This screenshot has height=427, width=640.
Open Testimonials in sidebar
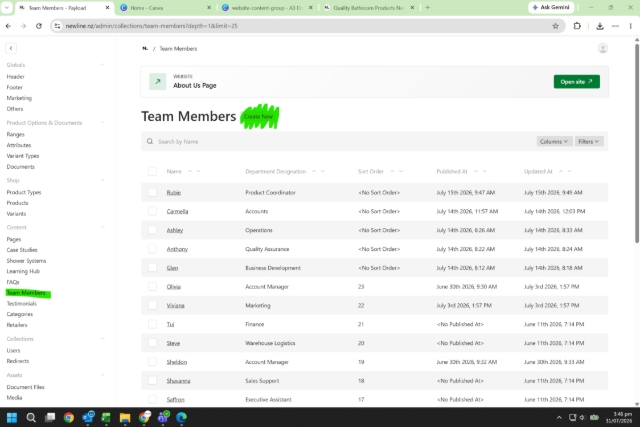click(22, 303)
